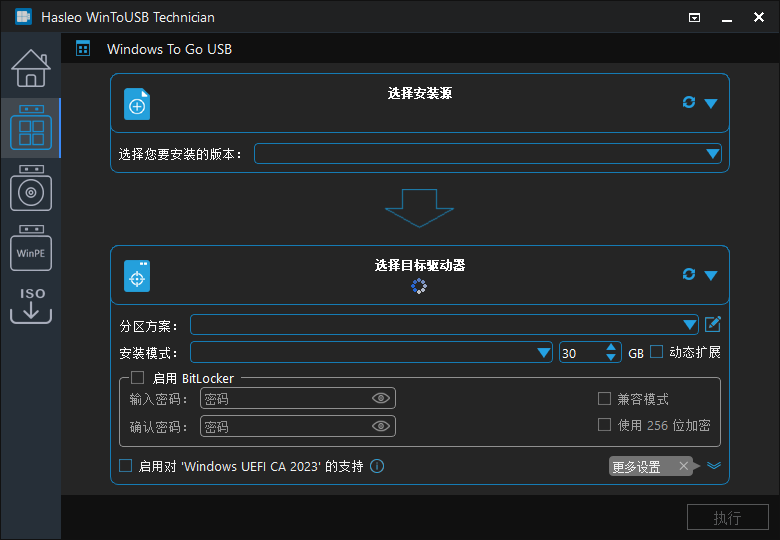Screen dimensions: 780x540
Task: Increase the GB size with up arrow
Action: coord(611,348)
